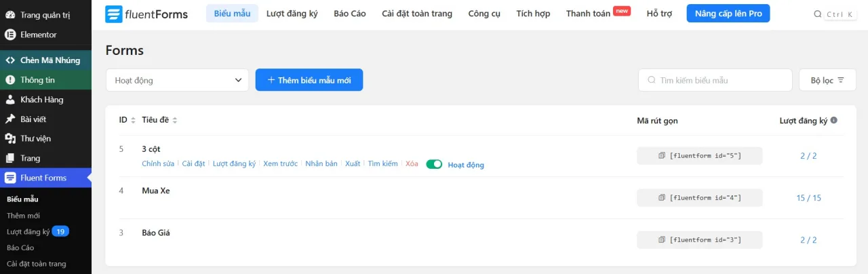Toggle the Hoạt động switch for form 3 cột
This screenshot has width=868, height=274.
click(434, 164)
